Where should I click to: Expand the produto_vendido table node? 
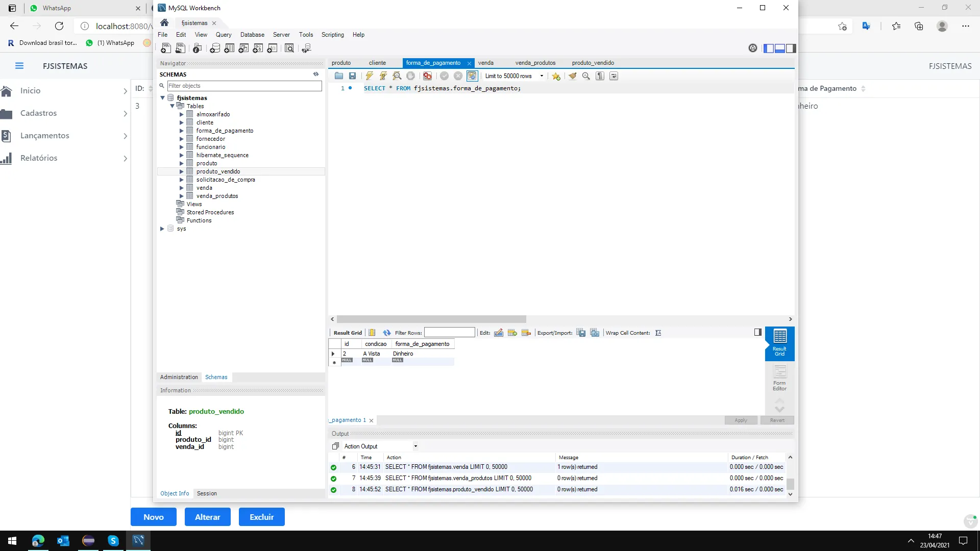(x=181, y=171)
